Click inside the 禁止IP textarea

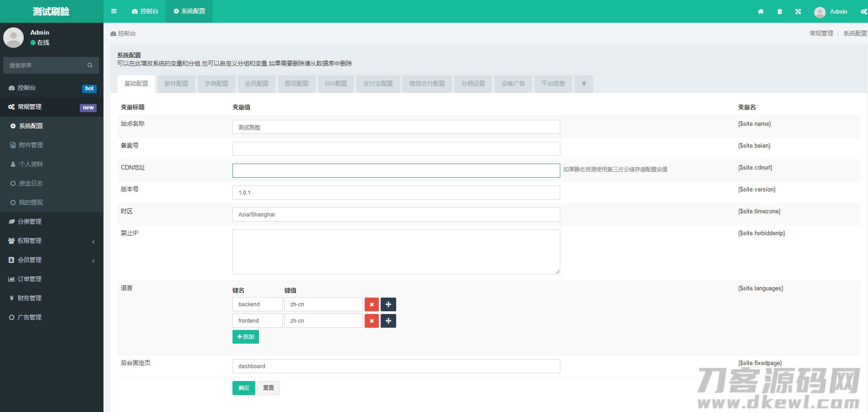[x=396, y=252]
